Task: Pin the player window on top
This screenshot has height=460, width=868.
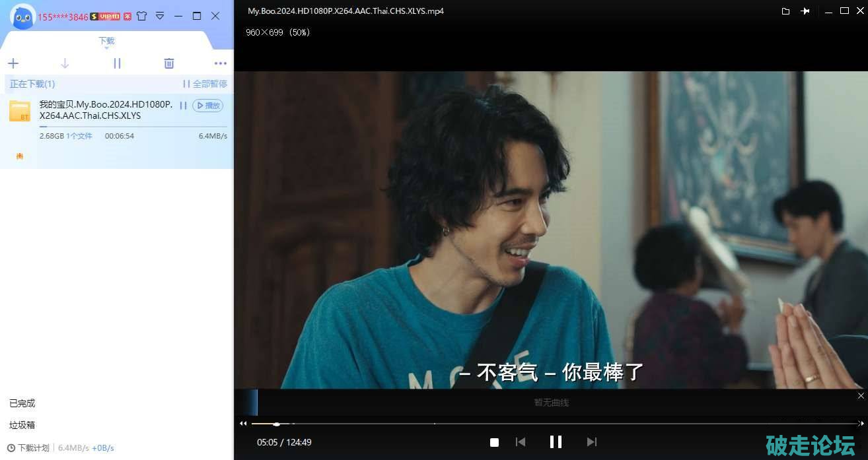Action: (805, 11)
